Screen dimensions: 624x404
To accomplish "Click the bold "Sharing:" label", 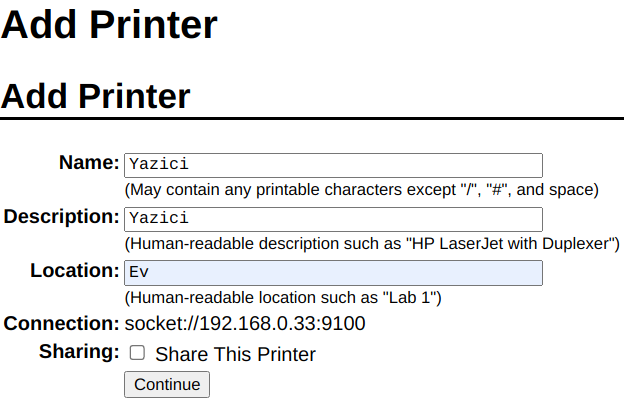I will click(79, 352).
